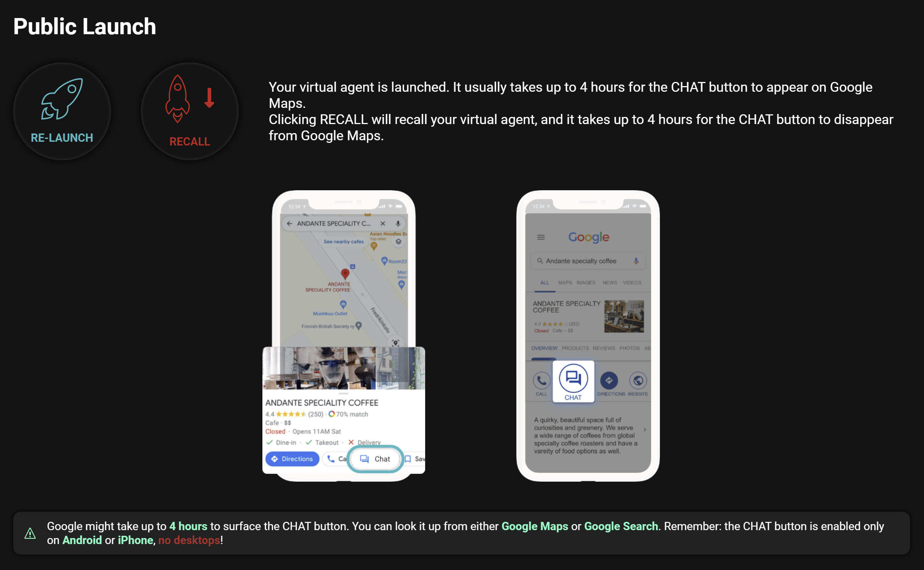
Task: Click the Call icon on Maps listing
Action: [x=336, y=458]
